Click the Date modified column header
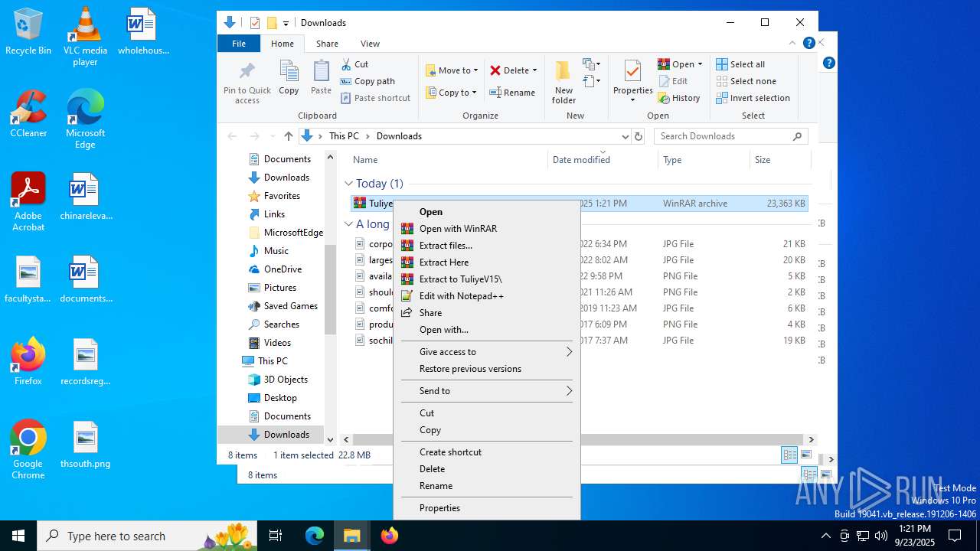The width and height of the screenshot is (980, 551). pos(581,160)
